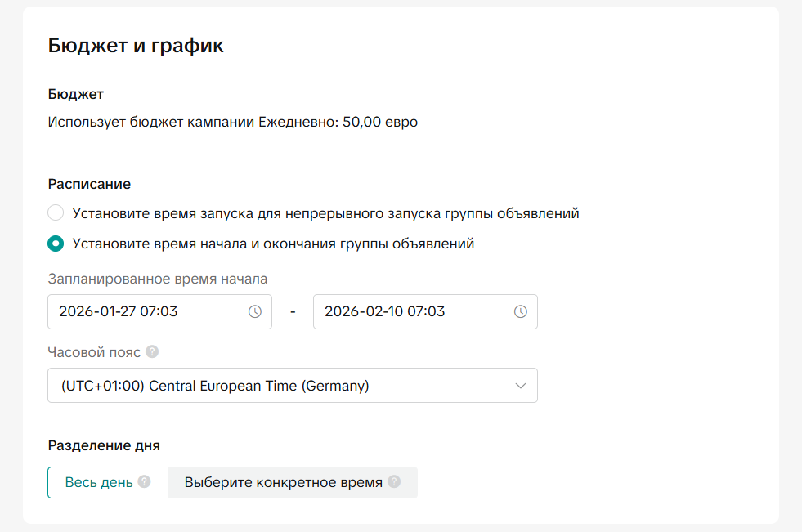Click the Часовой пояс label text

coord(94,352)
